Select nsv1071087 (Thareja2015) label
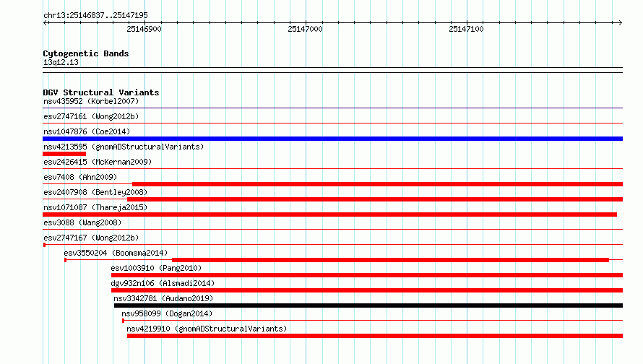Screen dimensions: 643x364 point(95,207)
